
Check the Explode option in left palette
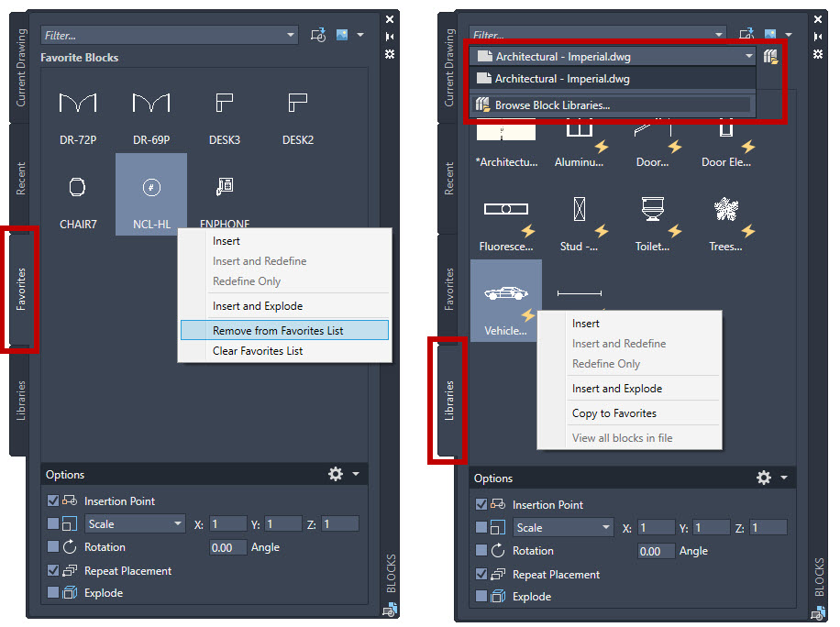point(52,592)
